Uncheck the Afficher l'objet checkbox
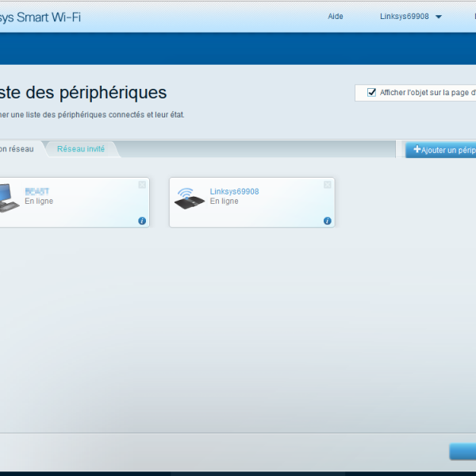Image resolution: width=476 pixels, height=476 pixels. 371,93
